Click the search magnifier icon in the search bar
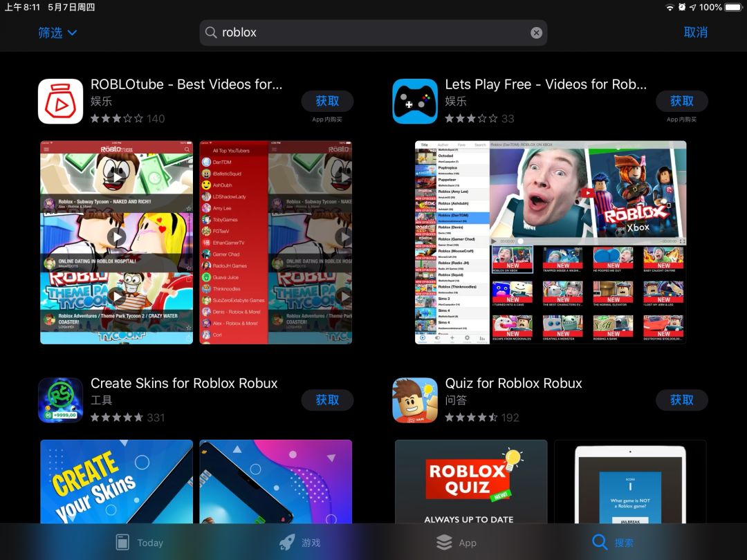 click(210, 32)
